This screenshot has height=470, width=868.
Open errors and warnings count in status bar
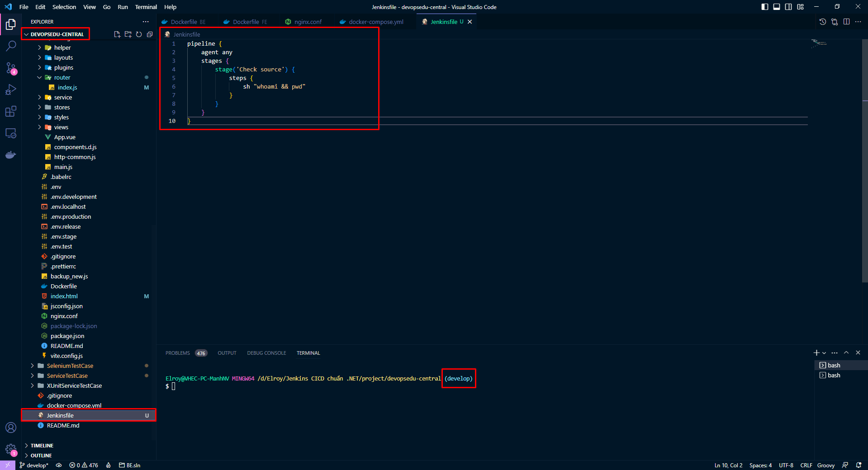click(x=84, y=465)
